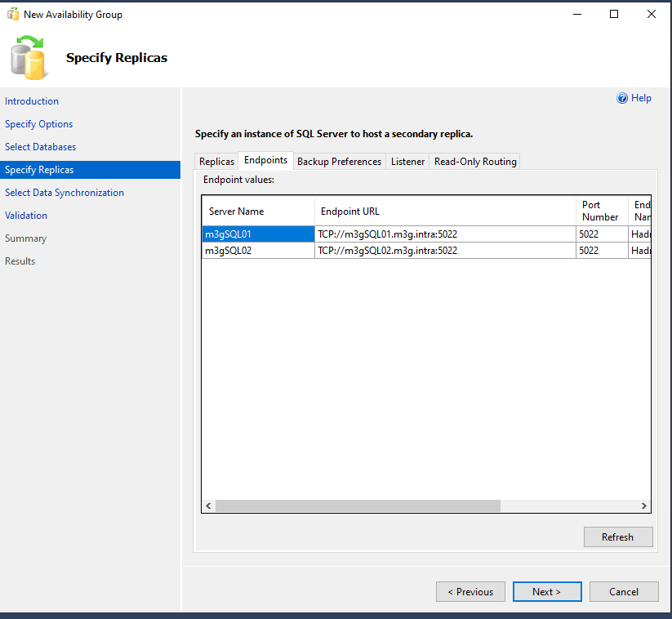This screenshot has height=619, width=672.
Task: Maximize the New Availability Group window
Action: pos(614,14)
